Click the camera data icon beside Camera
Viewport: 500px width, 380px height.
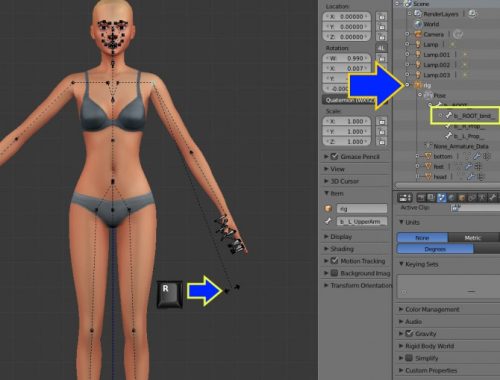458,34
